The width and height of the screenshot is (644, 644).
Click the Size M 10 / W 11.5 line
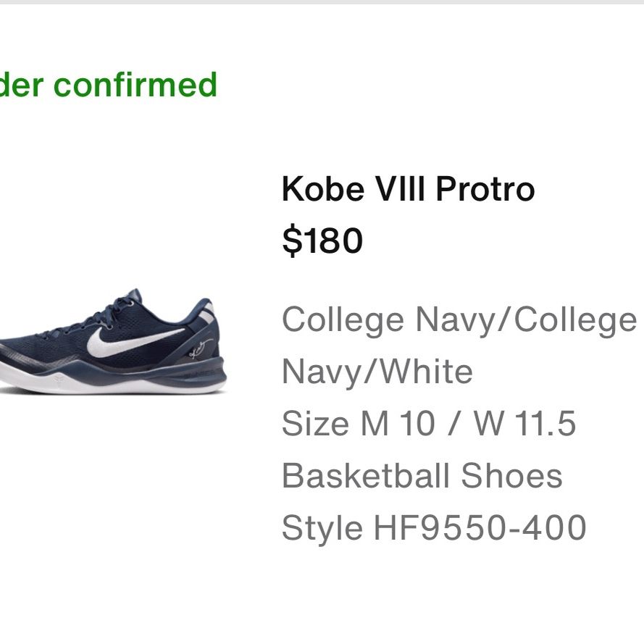click(x=429, y=424)
